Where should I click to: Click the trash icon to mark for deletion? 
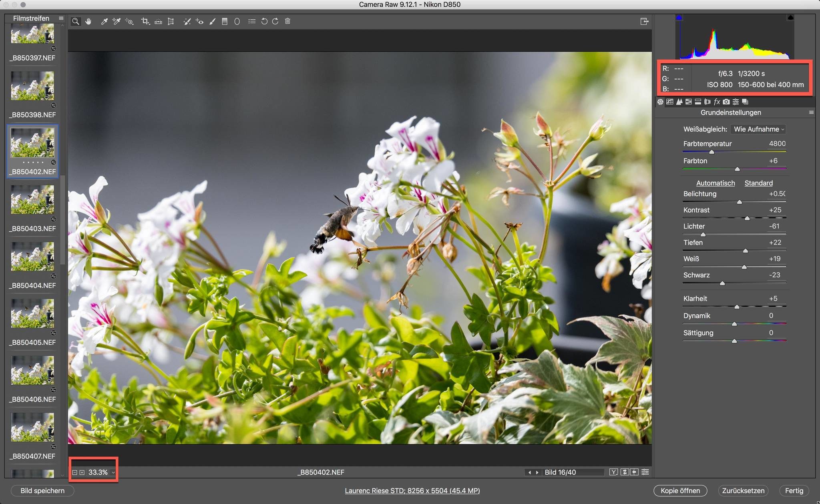coord(287,21)
